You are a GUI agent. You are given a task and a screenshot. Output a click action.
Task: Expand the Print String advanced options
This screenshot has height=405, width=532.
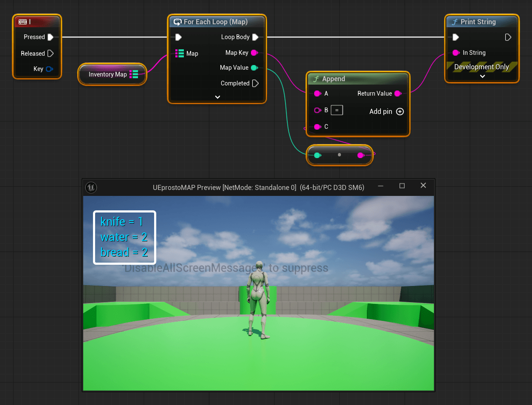482,76
